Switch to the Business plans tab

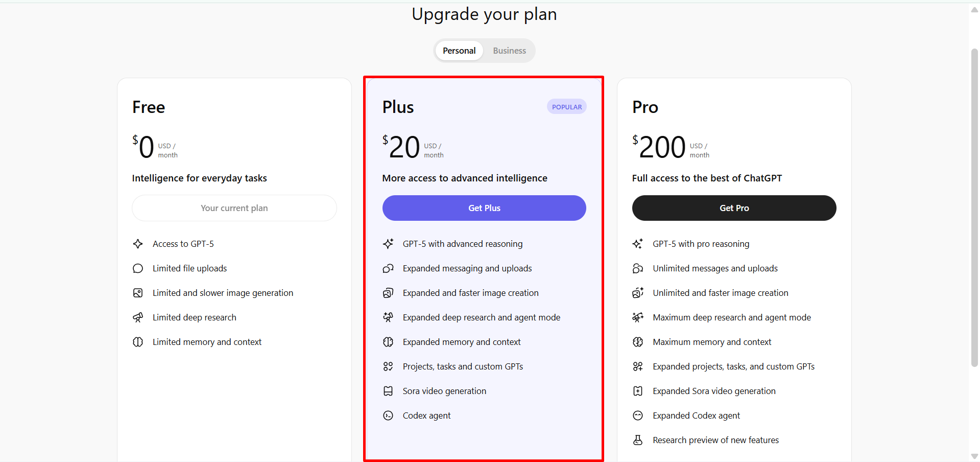[509, 51]
